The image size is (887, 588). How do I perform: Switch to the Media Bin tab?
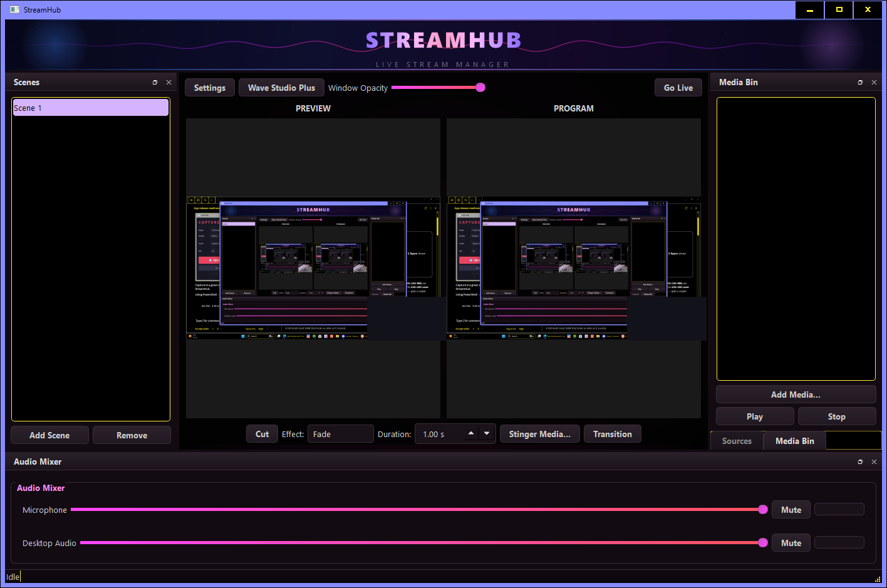(794, 441)
